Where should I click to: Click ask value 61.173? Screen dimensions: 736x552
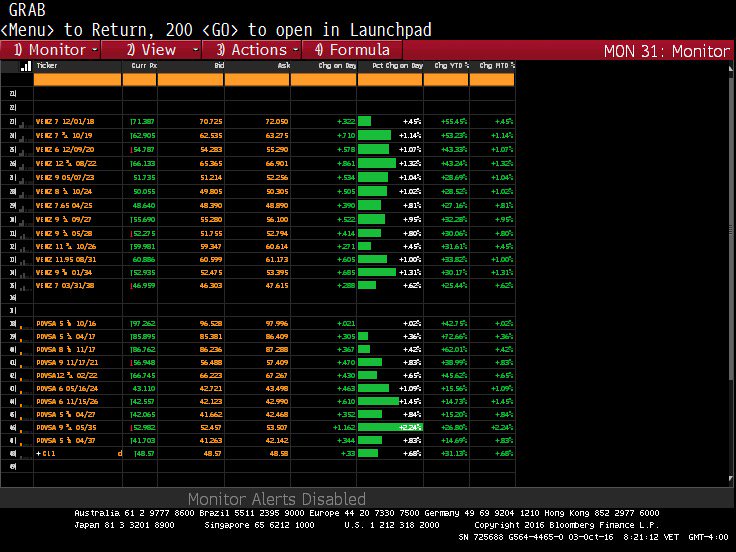(x=276, y=260)
